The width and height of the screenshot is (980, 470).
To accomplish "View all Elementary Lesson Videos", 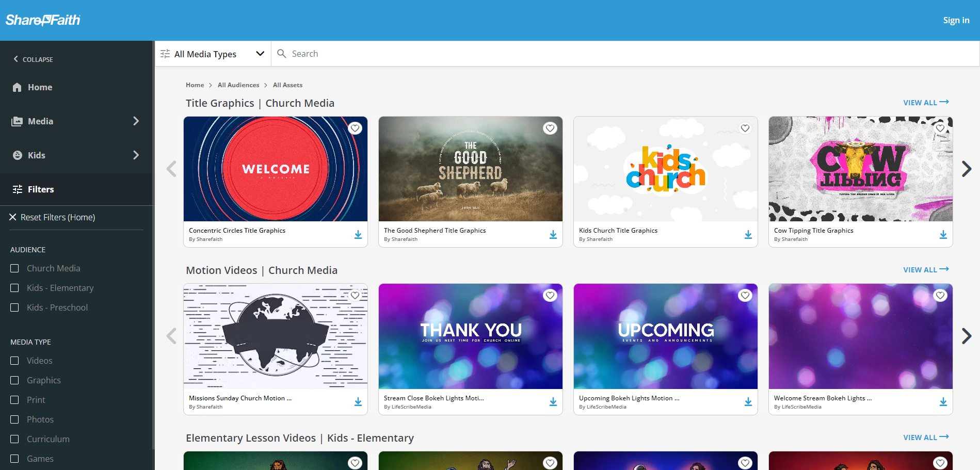I will pos(926,437).
